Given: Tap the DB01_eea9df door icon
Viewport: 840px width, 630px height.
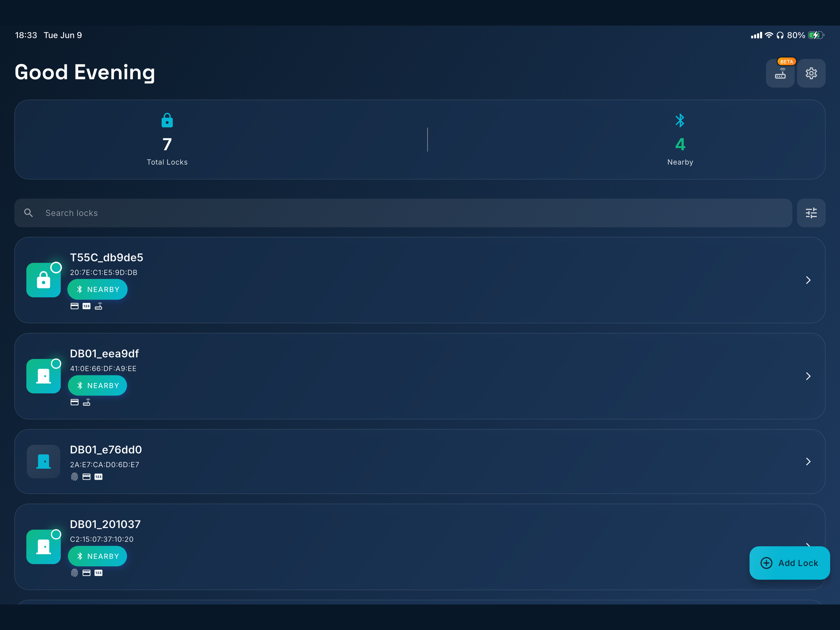Looking at the screenshot, I should (43, 376).
